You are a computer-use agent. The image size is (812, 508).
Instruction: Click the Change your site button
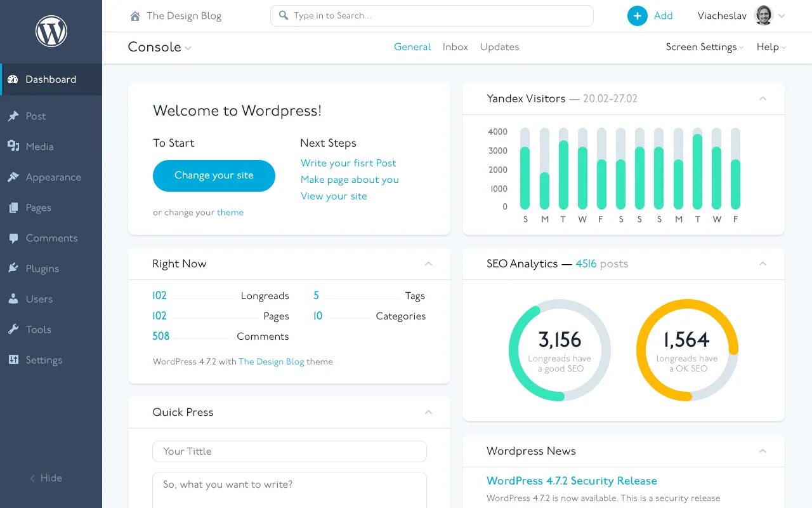[214, 176]
